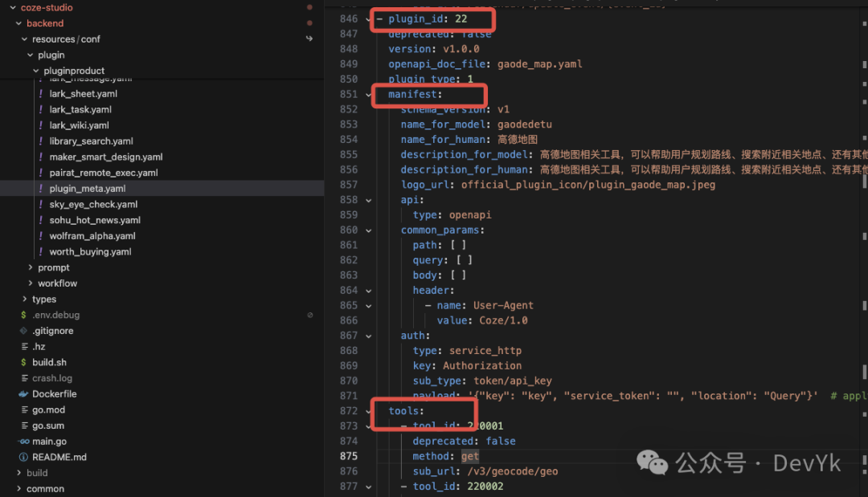The width and height of the screenshot is (868, 497).
Task: Collapse the pluginproduct folder
Action: point(36,71)
